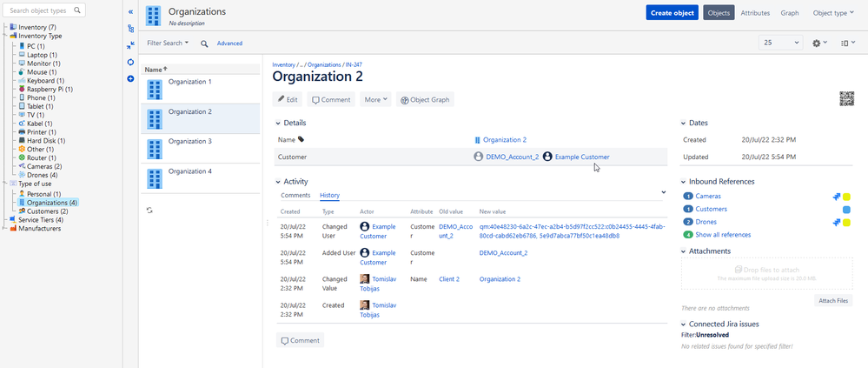
Task: Click the yellow swatch beside Drones
Action: click(x=846, y=222)
